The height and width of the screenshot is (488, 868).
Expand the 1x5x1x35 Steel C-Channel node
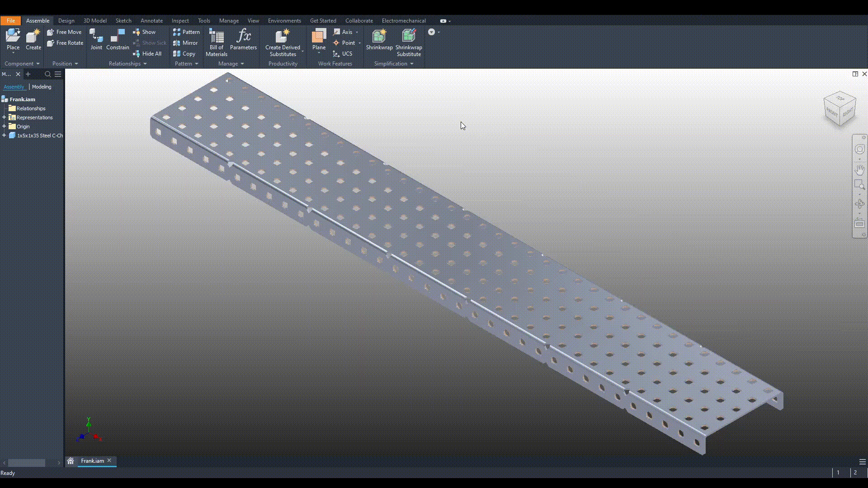pos(4,136)
